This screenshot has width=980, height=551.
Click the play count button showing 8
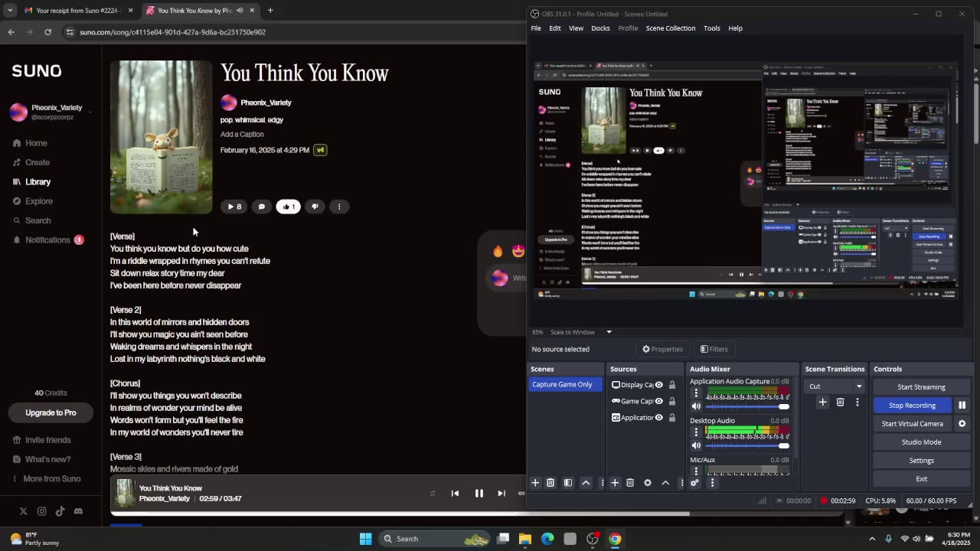[234, 207]
